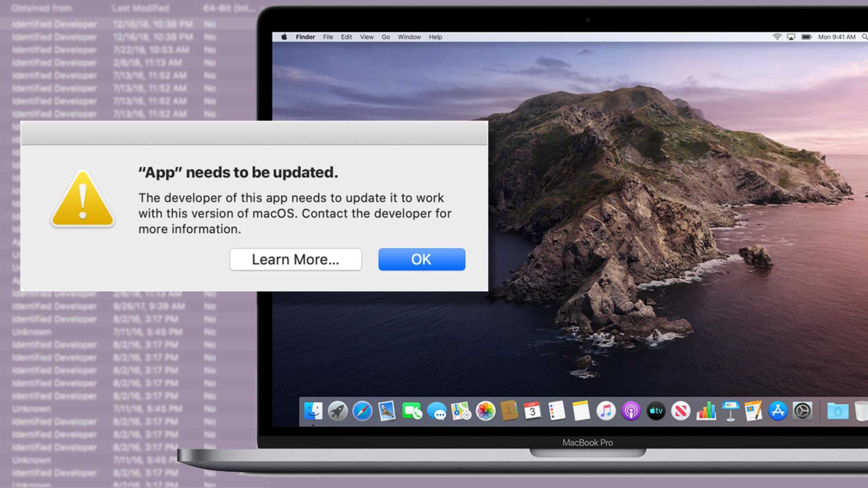Click OK to dismiss the dialog

[x=421, y=259]
